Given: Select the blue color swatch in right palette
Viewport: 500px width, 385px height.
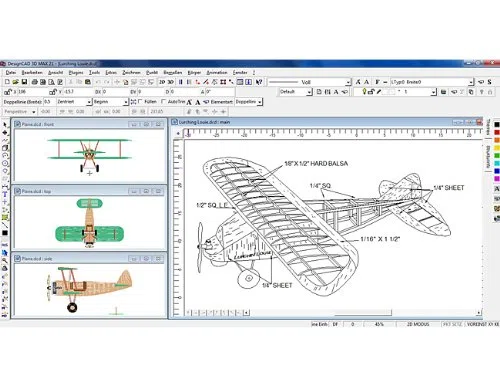Looking at the screenshot, I should 497,171.
